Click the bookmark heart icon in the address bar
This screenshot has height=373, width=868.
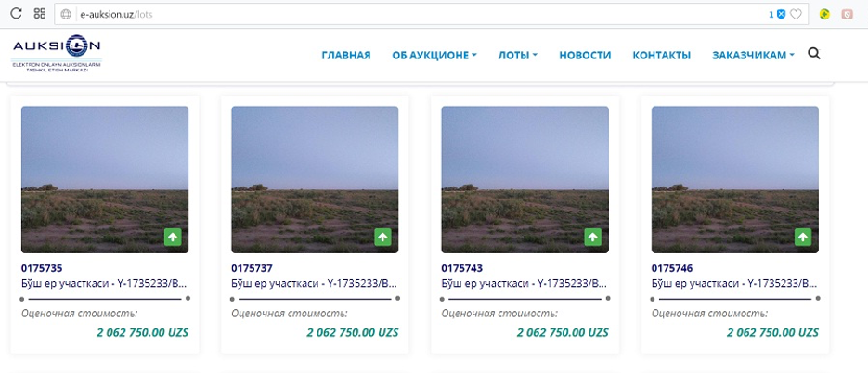coord(796,15)
